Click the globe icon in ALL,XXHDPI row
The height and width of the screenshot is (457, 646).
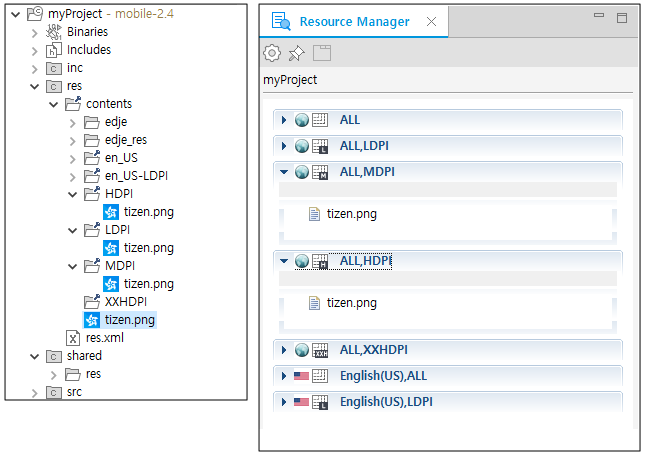302,350
